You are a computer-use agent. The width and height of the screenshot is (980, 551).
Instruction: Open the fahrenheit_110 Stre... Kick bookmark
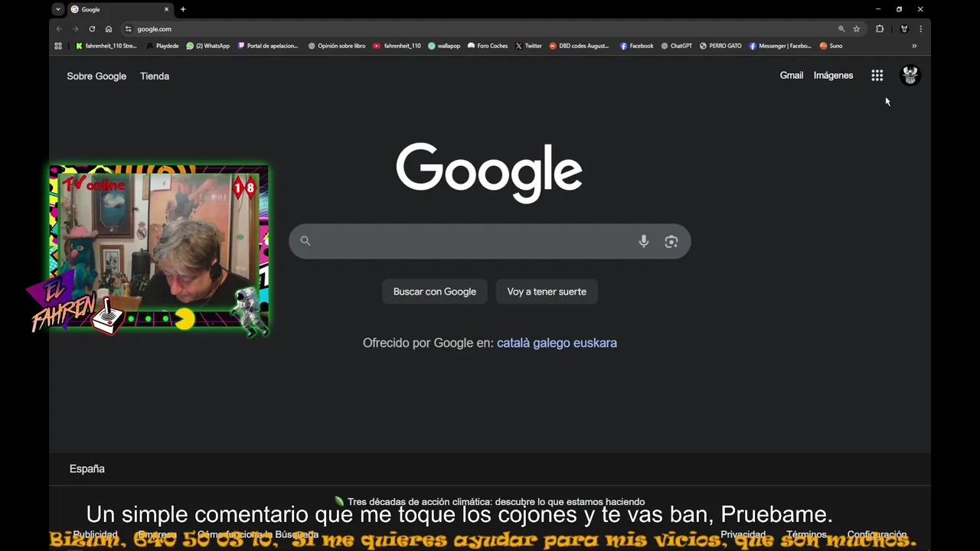point(106,46)
